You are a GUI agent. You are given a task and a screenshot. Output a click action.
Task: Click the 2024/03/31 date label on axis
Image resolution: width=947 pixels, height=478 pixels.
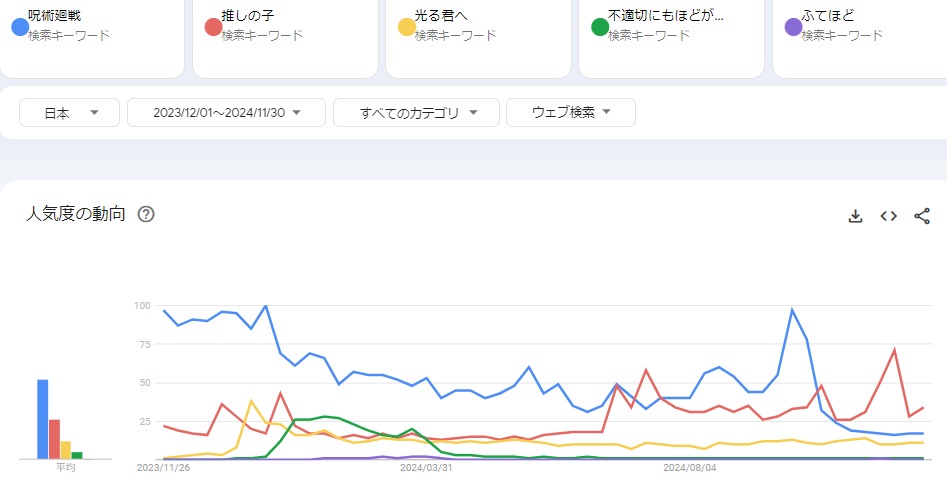tap(426, 467)
